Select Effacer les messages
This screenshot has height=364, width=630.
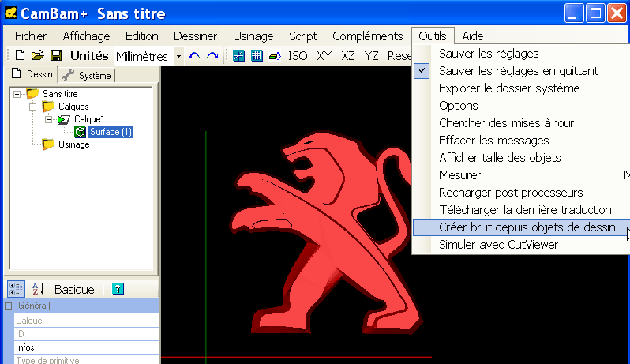[x=493, y=141]
